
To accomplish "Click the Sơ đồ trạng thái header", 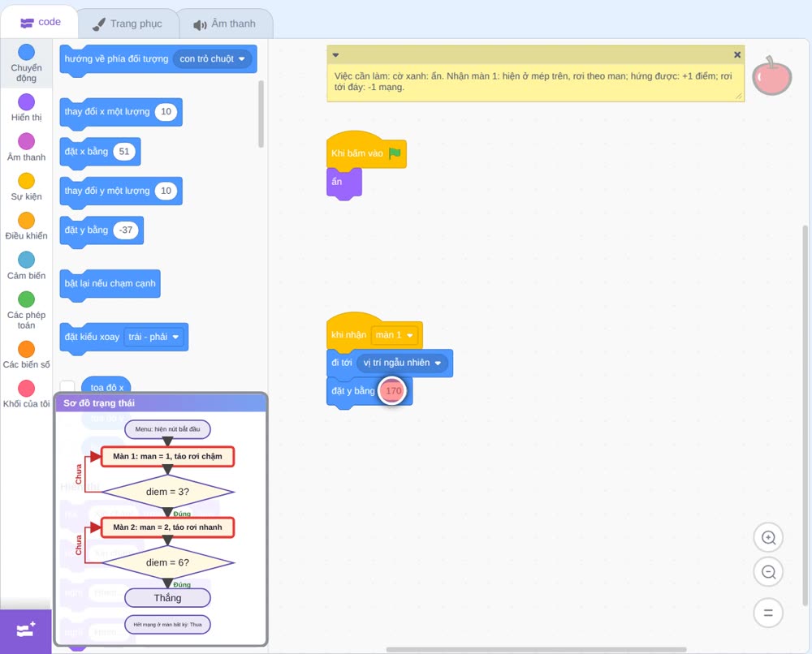I will [x=161, y=403].
